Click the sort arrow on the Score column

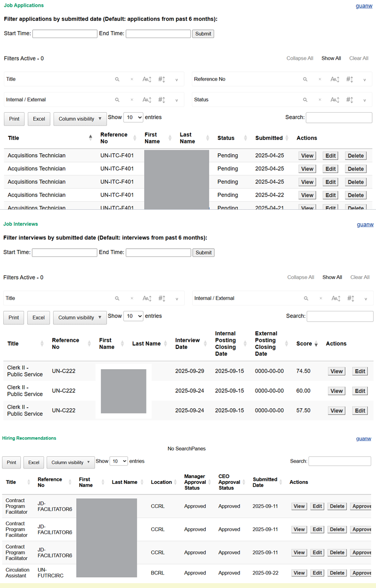click(x=316, y=344)
